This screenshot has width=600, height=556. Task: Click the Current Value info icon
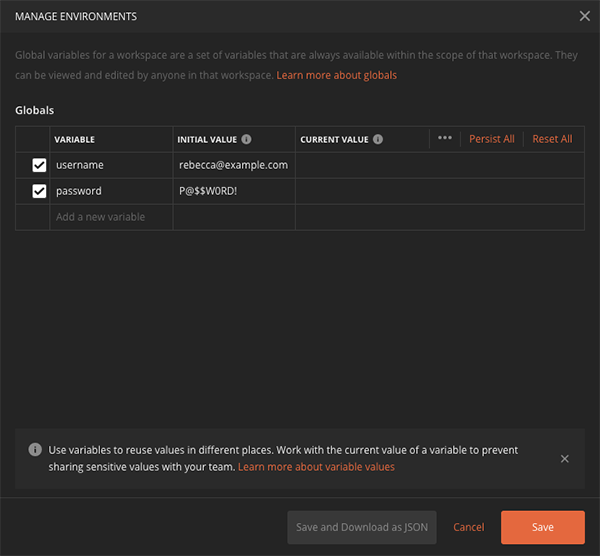378,139
